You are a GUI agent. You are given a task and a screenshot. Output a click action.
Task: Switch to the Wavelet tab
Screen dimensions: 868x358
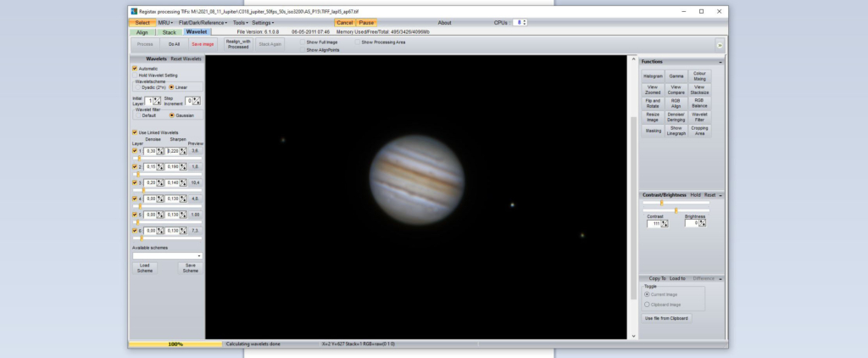[196, 32]
